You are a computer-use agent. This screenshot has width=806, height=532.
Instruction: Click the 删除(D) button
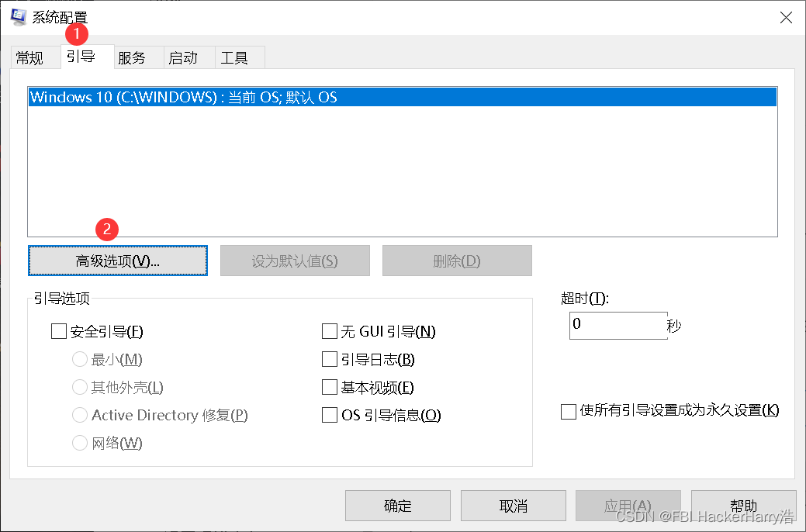[x=457, y=261]
